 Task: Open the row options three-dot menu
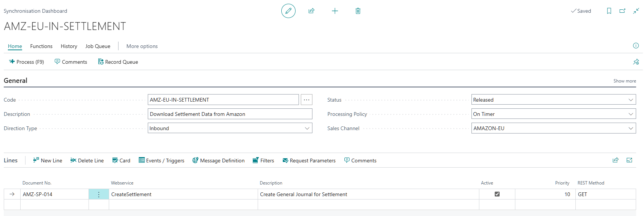99,194
